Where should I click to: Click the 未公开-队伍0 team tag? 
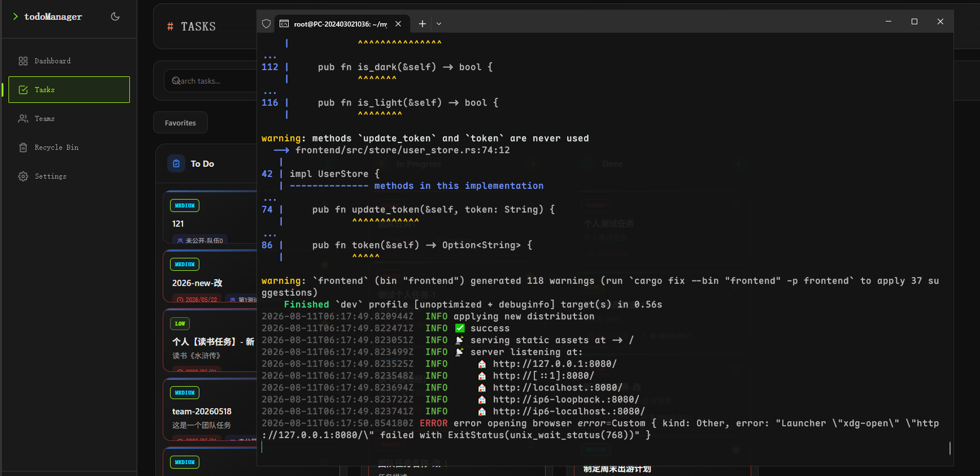[x=200, y=240]
